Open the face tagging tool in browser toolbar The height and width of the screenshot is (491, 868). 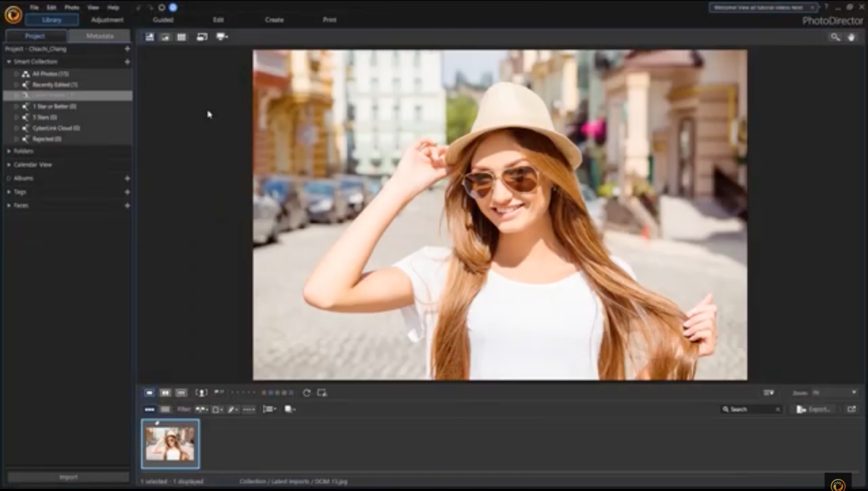[x=201, y=393]
